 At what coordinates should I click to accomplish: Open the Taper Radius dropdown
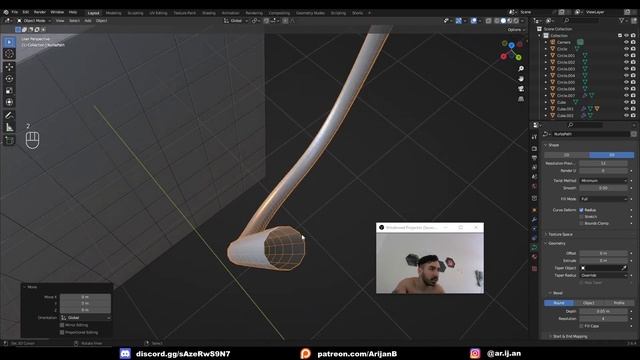603,276
